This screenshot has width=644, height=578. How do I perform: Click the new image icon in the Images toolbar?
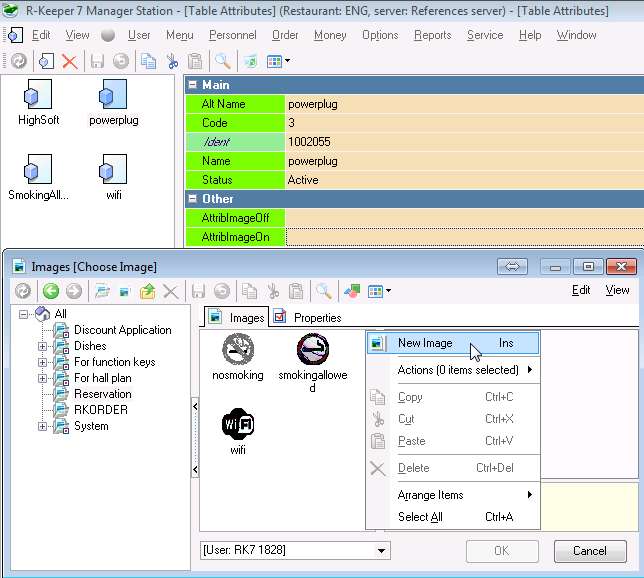pyautogui.click(x=124, y=292)
